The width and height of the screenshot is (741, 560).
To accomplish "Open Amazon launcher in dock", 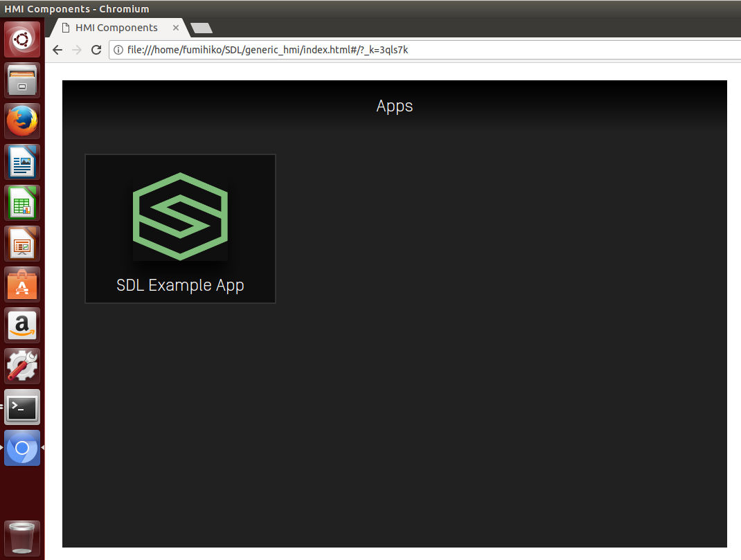I will point(22,325).
